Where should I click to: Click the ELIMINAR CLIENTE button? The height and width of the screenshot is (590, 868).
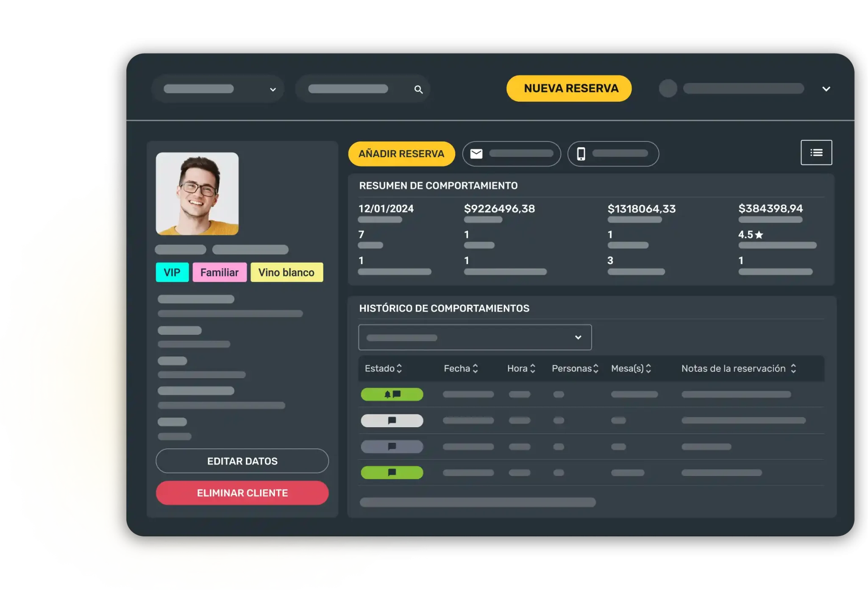(242, 493)
